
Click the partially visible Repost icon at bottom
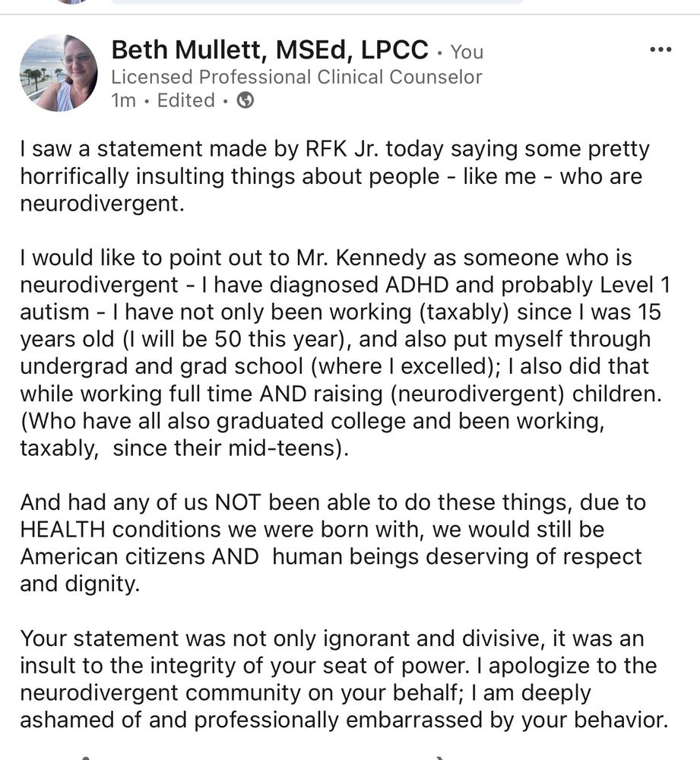click(x=440, y=757)
